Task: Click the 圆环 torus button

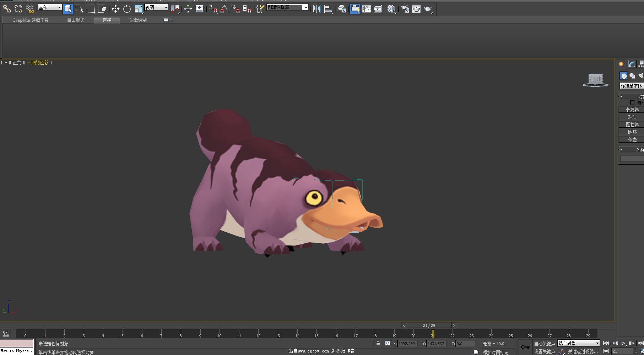Action: coord(632,132)
